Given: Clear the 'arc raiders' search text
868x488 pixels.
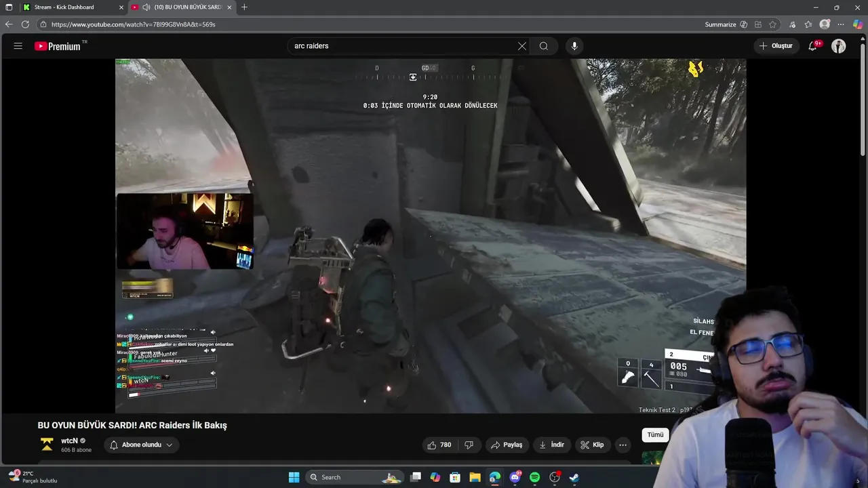Looking at the screenshot, I should click(x=521, y=46).
